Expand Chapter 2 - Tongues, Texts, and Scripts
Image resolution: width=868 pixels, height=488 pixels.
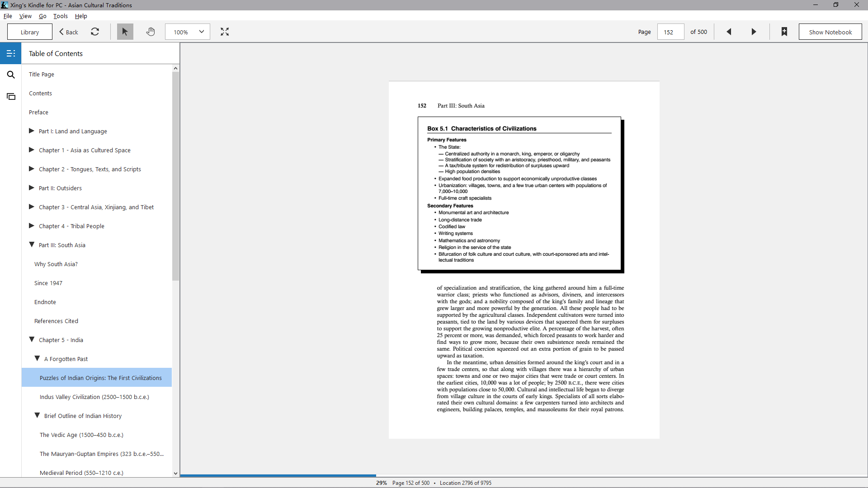32,169
